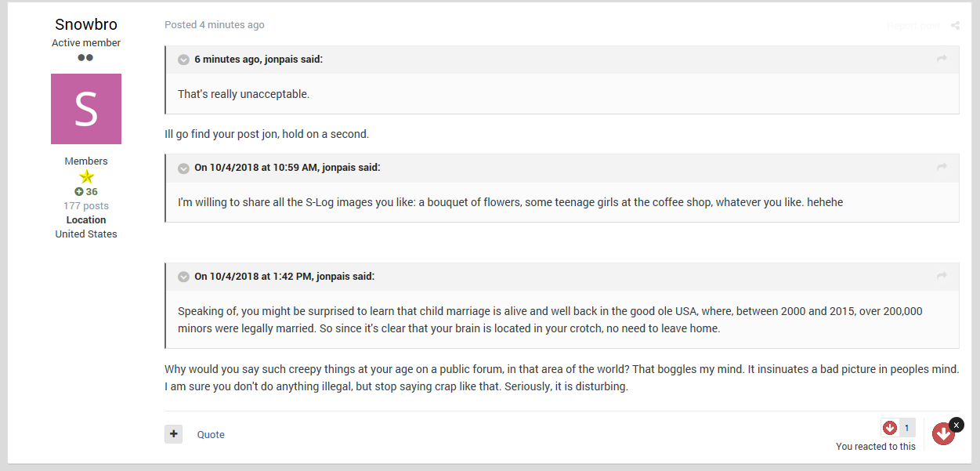The height and width of the screenshot is (471, 980).
Task: Jump to quoted 10:59 AM post via arrow
Action: [942, 167]
